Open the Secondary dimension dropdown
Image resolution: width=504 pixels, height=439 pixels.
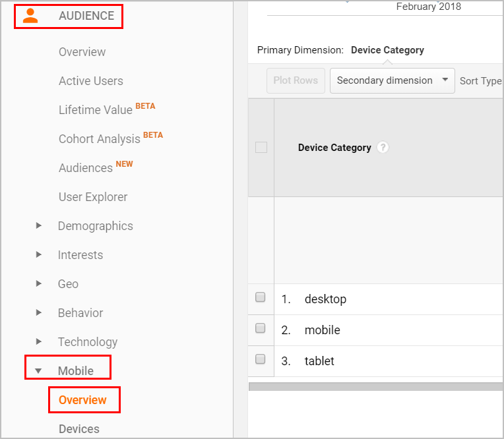(392, 80)
